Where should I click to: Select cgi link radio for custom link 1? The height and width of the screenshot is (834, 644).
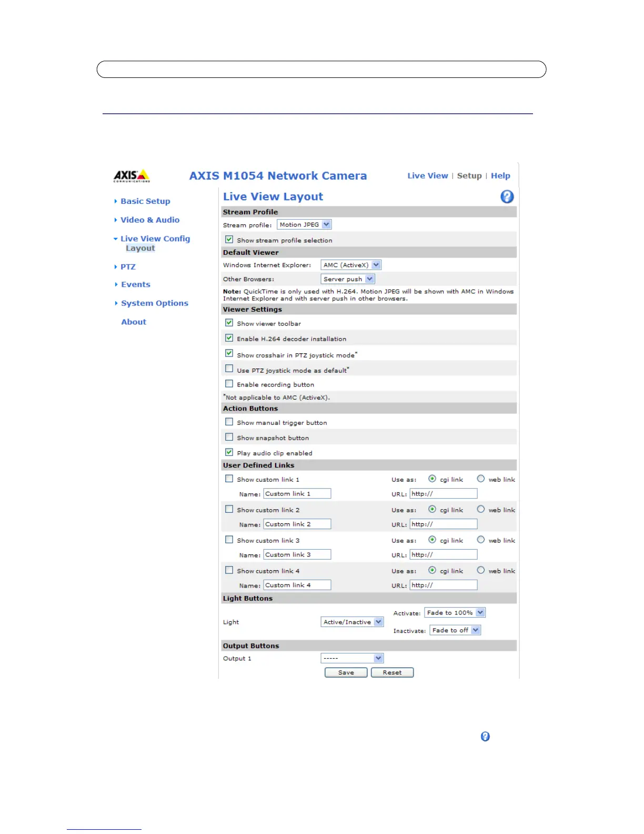[432, 479]
